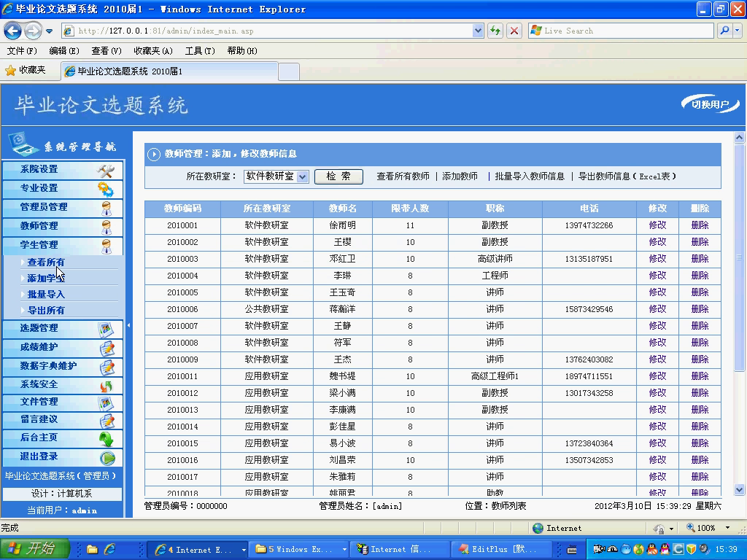The image size is (747, 560).
Task: Click the Internet Explorer quick launch icon
Action: (109, 550)
